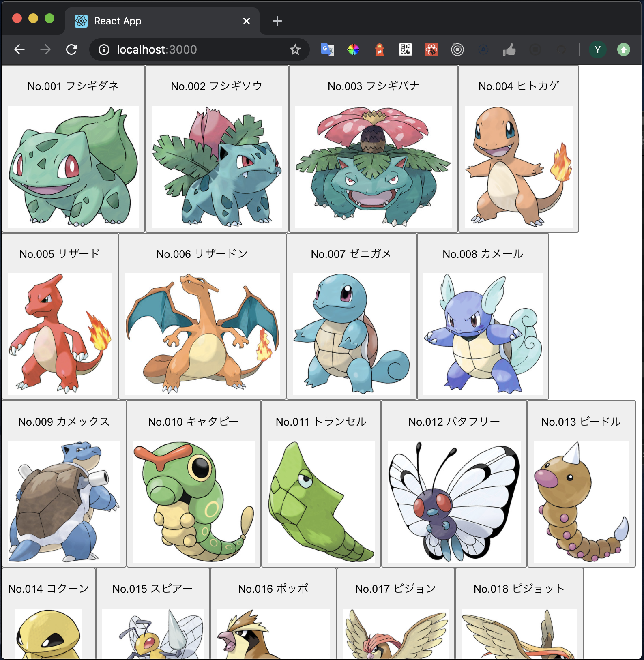Screen dimensions: 644x660
Task: Open the QR code extension
Action: click(406, 49)
